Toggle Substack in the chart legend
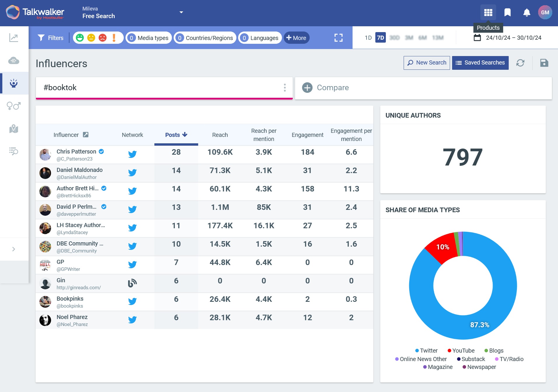Screen dimensions: 558x392 471,359
